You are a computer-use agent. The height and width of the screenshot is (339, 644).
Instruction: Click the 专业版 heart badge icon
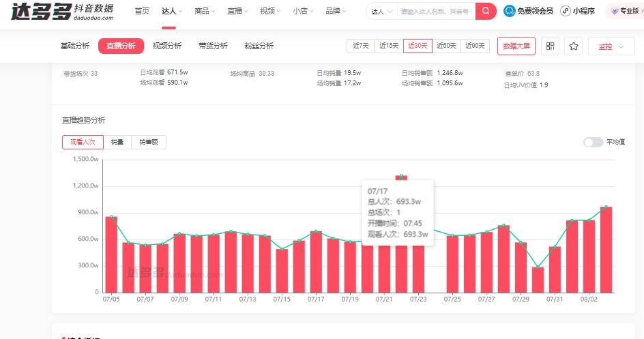coord(615,11)
